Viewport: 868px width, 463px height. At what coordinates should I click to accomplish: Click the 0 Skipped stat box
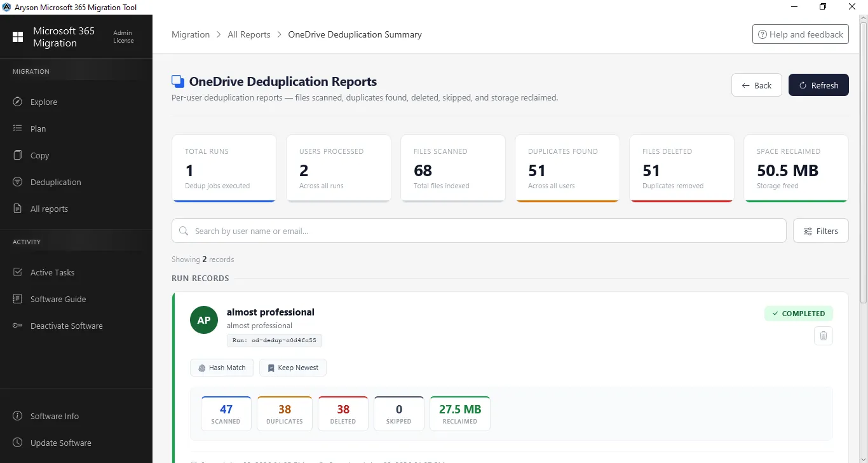pyautogui.click(x=399, y=413)
